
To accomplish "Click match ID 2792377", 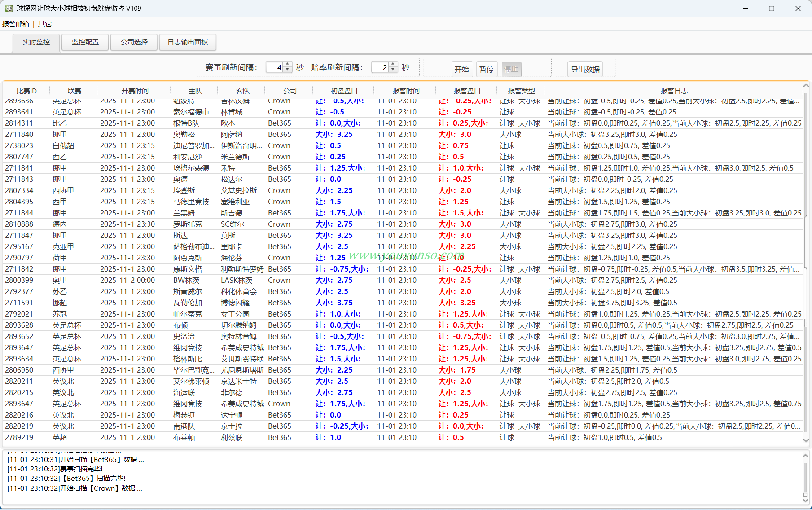I will tap(19, 292).
